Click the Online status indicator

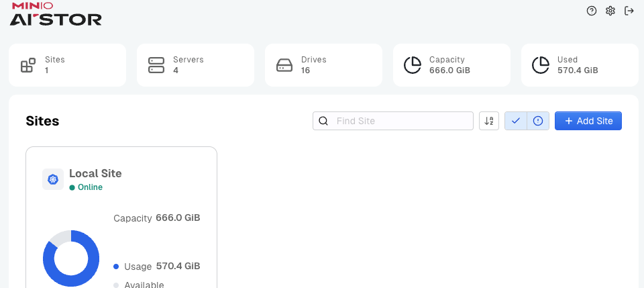click(86, 187)
